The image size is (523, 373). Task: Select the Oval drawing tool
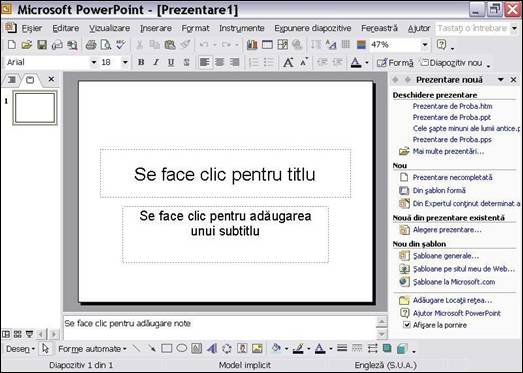coord(181,349)
